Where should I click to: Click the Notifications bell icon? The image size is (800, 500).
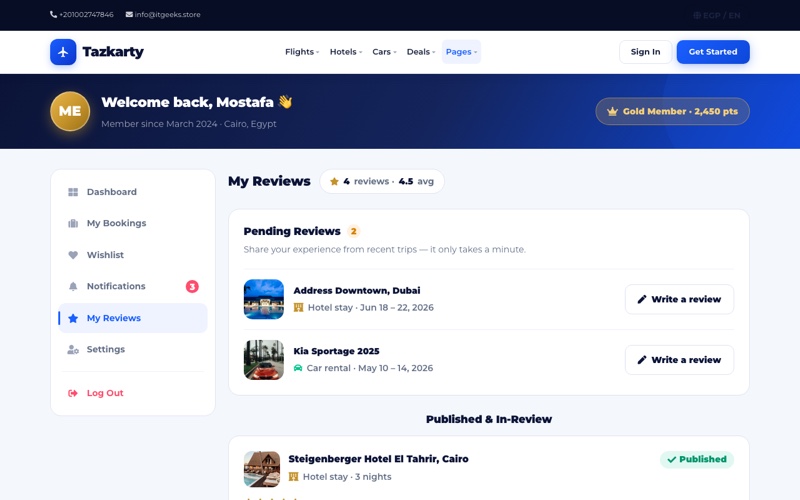coord(73,286)
